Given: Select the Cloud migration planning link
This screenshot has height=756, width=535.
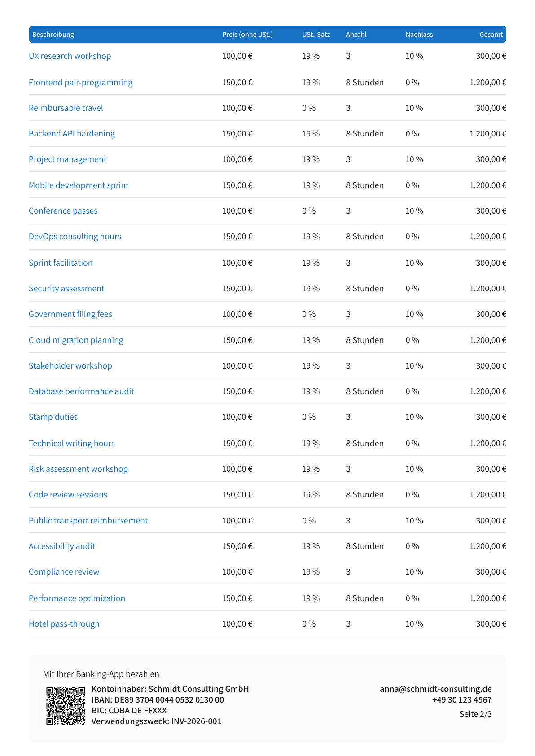Looking at the screenshot, I should [76, 340].
